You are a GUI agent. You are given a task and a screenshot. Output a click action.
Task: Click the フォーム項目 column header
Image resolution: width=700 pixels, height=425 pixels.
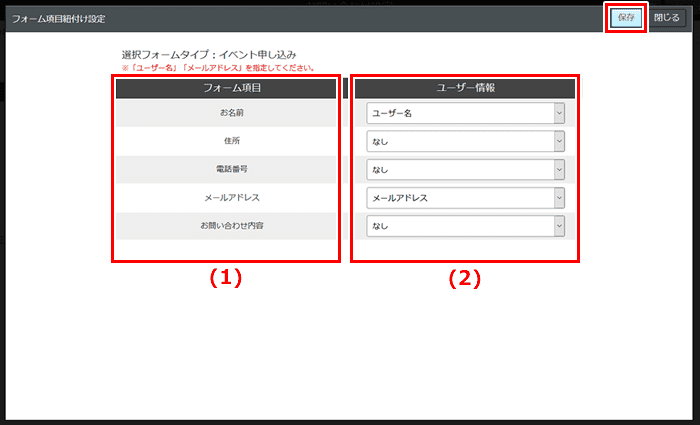[x=226, y=88]
